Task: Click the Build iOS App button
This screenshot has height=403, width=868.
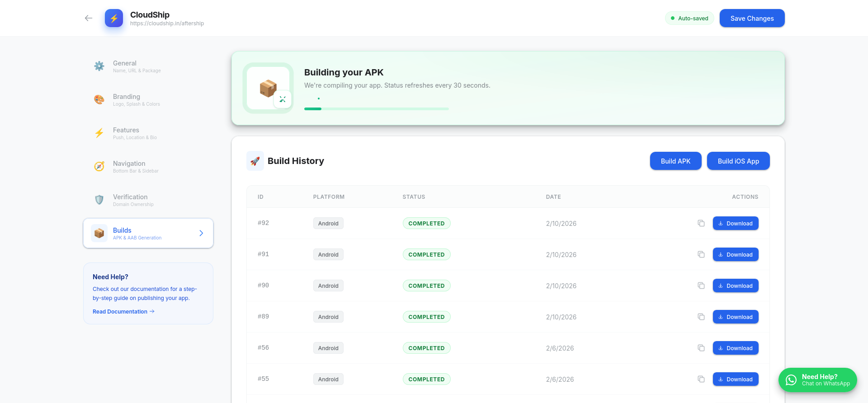Action: coord(738,161)
